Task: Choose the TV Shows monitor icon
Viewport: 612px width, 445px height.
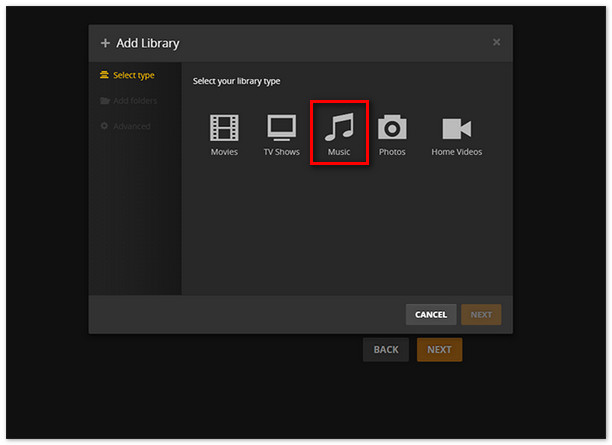Action: pos(281,128)
